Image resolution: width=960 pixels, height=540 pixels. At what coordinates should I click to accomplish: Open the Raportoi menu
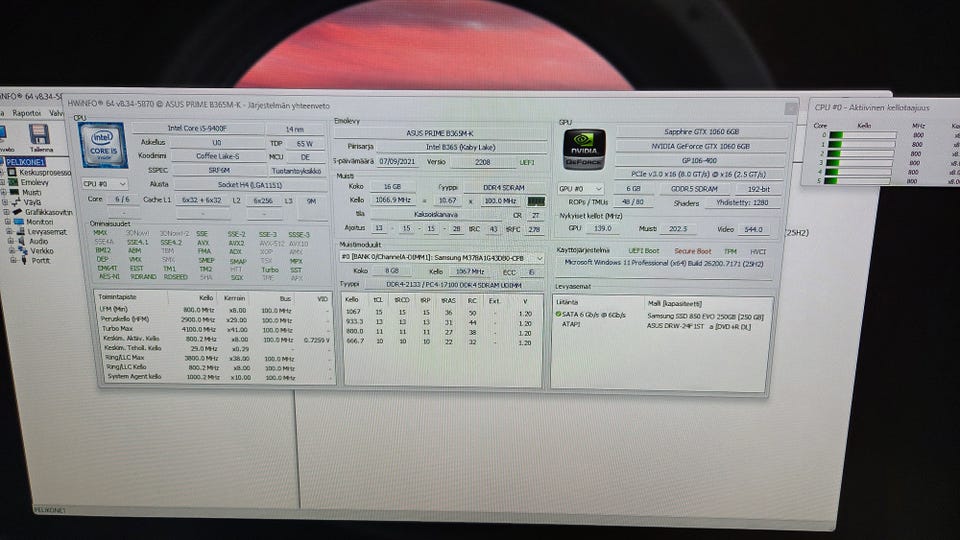(26, 113)
